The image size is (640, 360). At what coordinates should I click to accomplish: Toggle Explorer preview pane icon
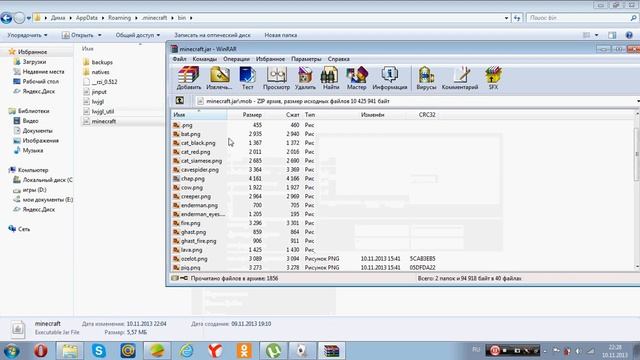point(612,35)
